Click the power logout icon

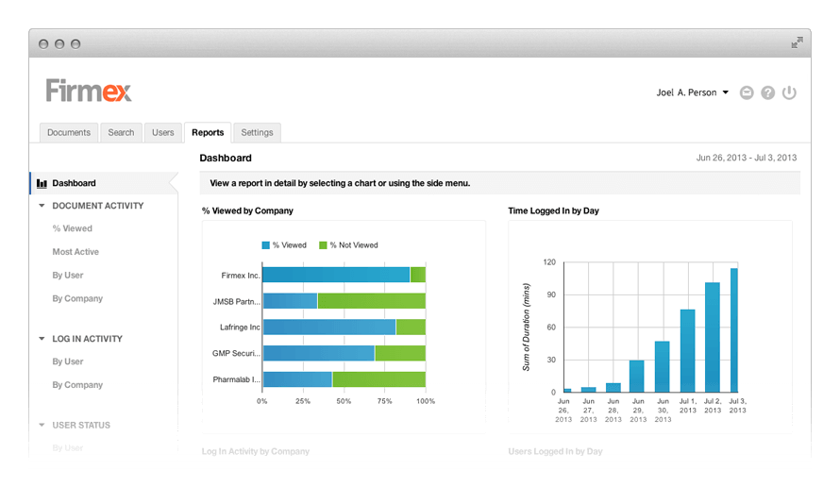point(790,92)
